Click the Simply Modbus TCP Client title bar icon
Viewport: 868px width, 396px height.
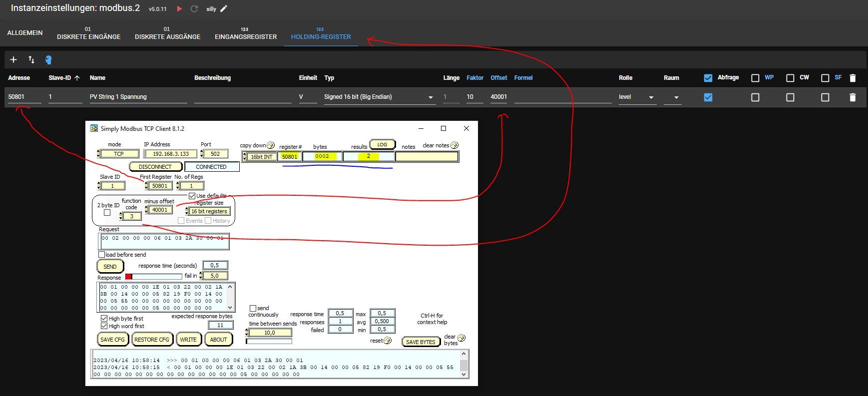(x=94, y=128)
